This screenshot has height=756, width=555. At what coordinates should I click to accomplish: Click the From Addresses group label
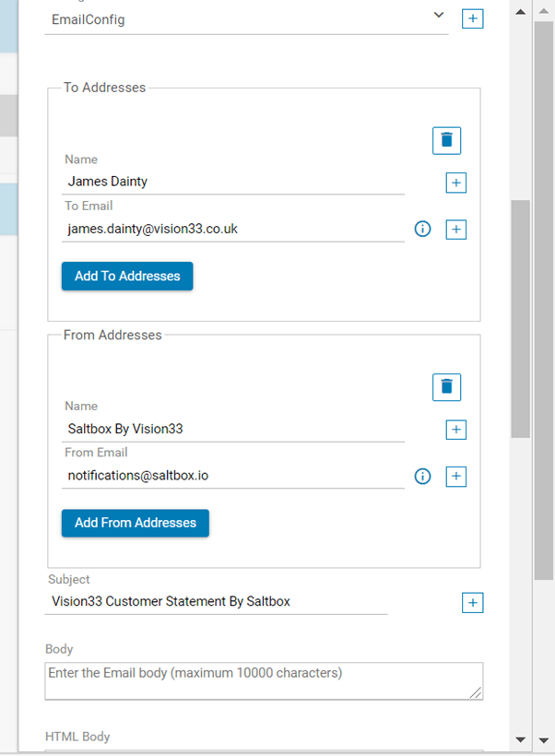[112, 335]
